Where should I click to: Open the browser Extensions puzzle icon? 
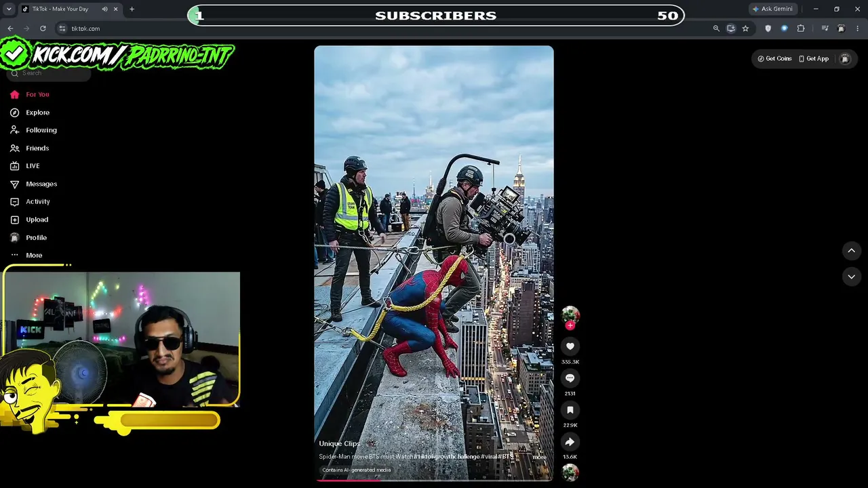[801, 28]
